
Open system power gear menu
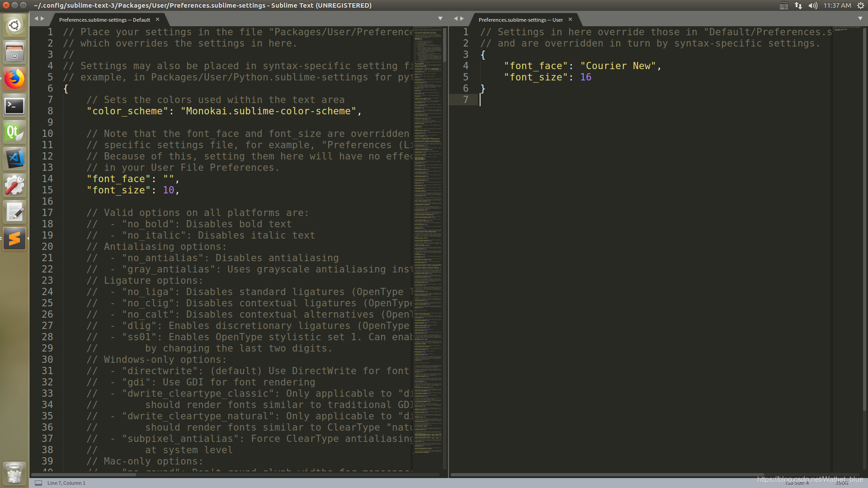861,5
